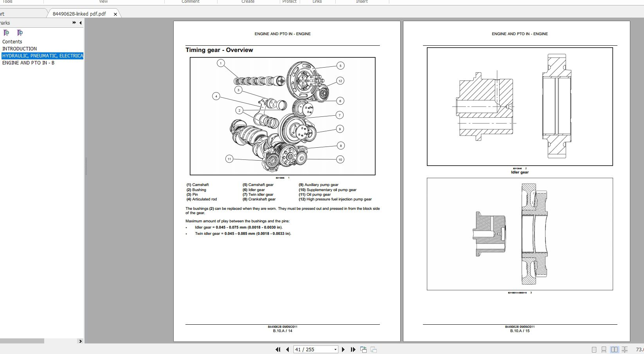Enable Continuous Scrolling view icon
Screen dimensions: 644x354
click(603, 349)
